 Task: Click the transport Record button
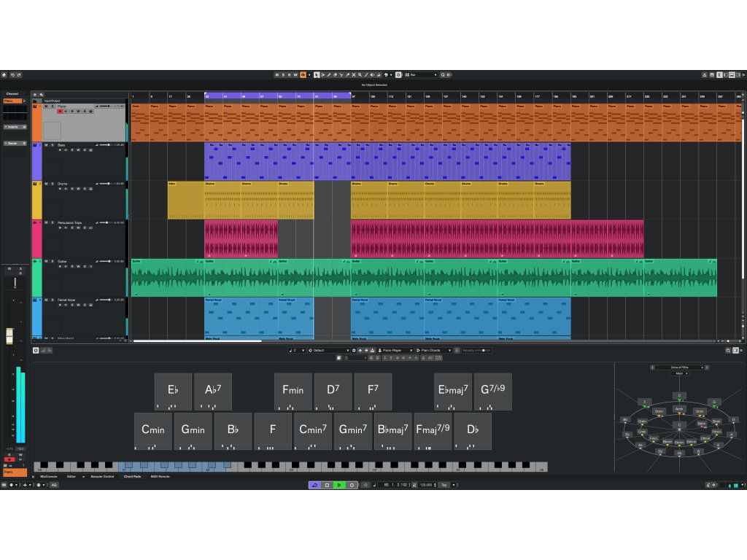click(352, 485)
